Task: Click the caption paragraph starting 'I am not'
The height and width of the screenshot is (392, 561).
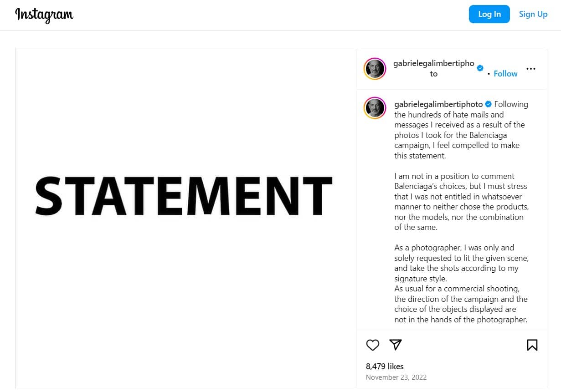Action: [x=461, y=202]
